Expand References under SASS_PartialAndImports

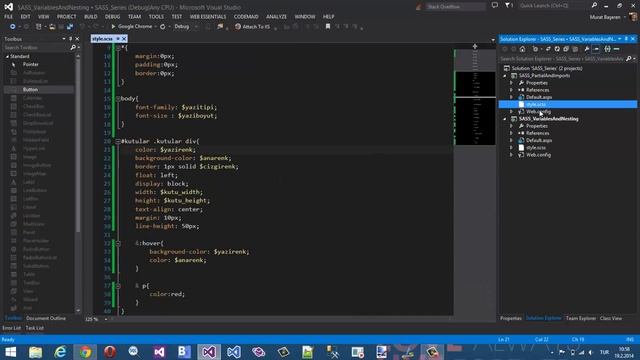(511, 90)
